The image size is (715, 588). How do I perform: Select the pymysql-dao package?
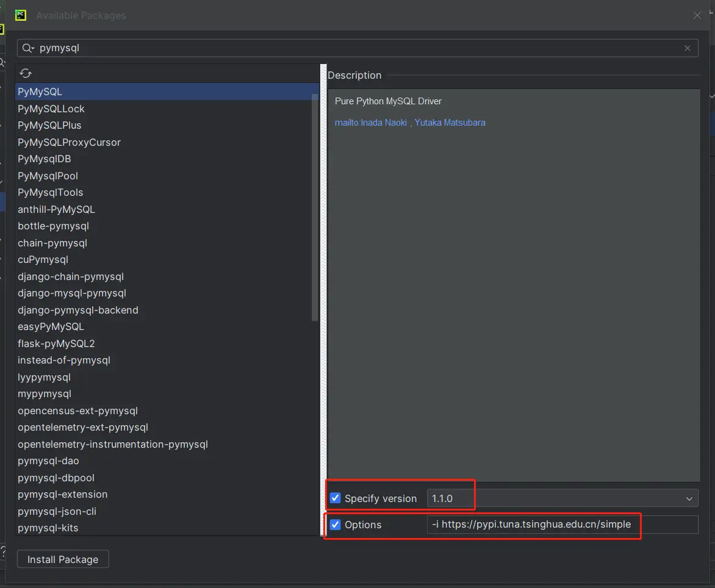point(167,461)
